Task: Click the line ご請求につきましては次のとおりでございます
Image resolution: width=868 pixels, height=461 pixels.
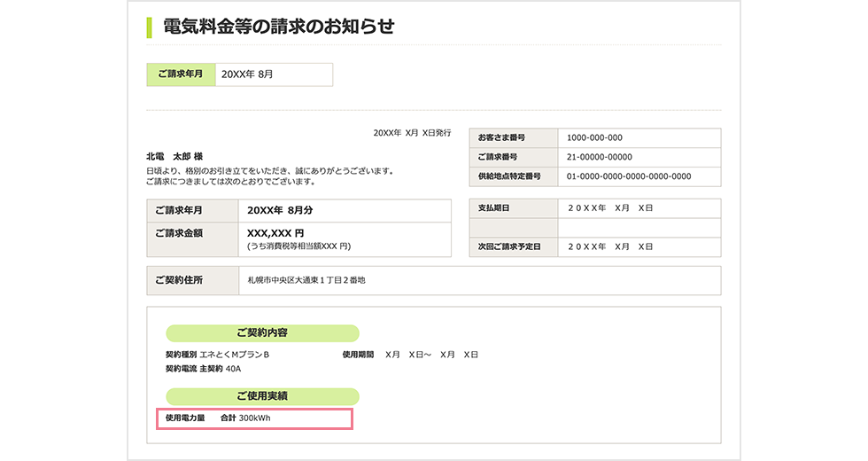Action: [231, 182]
